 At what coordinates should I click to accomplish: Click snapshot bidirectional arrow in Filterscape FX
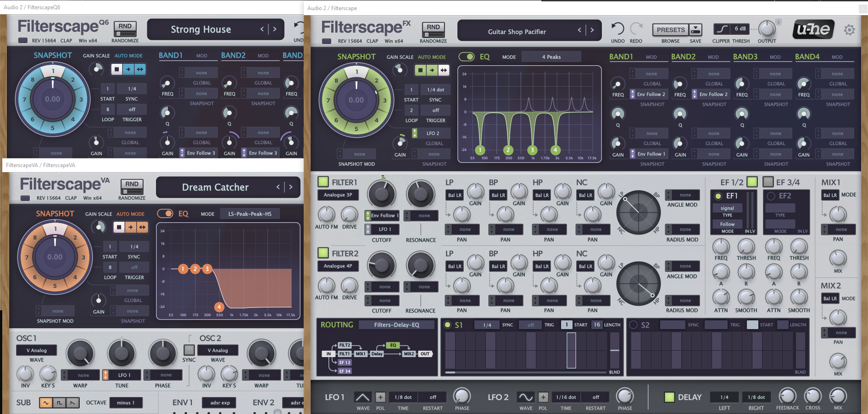[444, 70]
